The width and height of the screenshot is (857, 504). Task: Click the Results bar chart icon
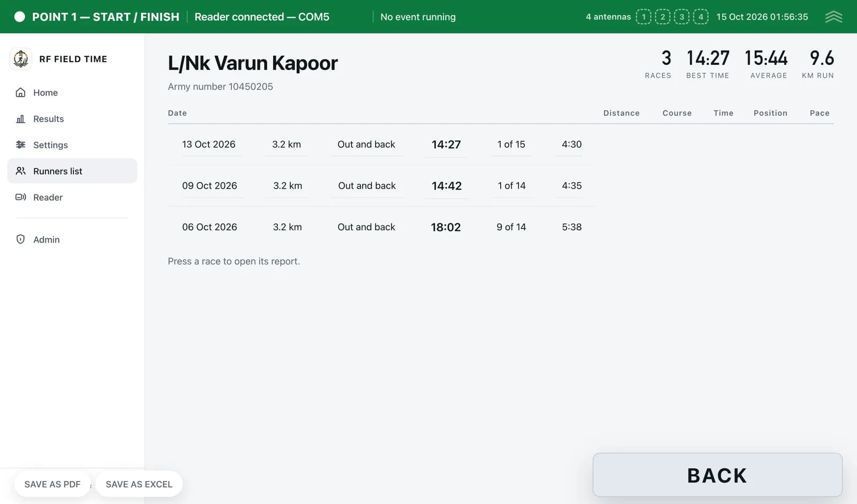[20, 119]
